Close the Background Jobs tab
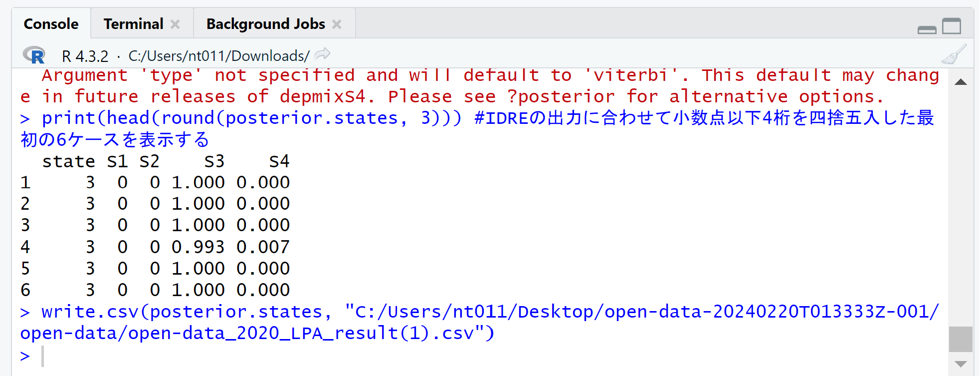 click(x=337, y=24)
